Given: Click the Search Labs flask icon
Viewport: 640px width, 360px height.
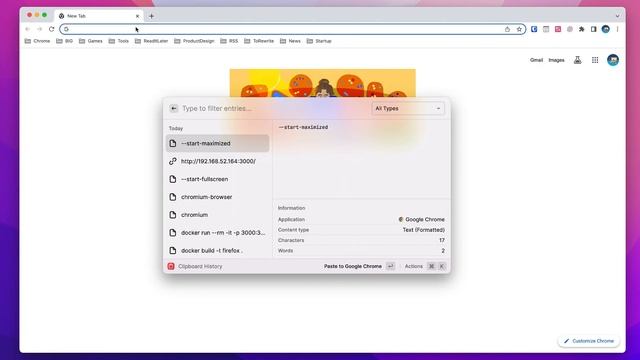Looking at the screenshot, I should click(578, 60).
